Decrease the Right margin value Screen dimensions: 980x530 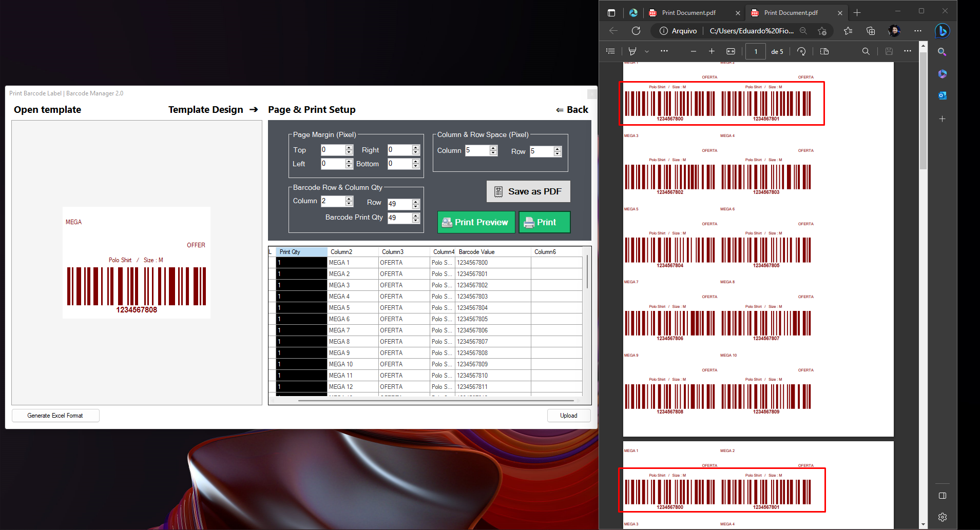[x=416, y=152]
